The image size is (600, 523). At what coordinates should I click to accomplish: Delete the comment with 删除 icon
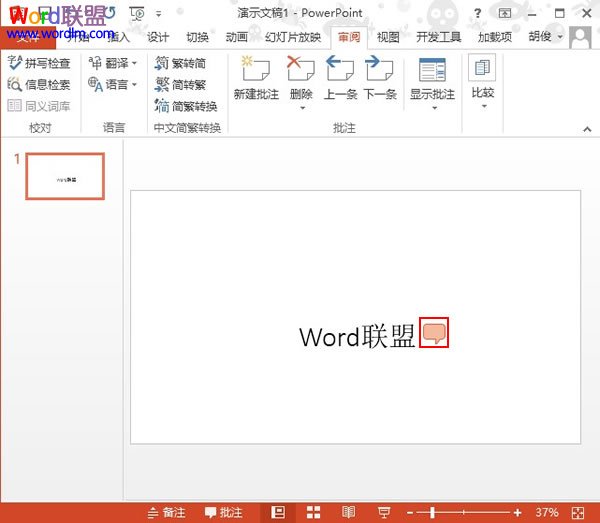click(301, 68)
